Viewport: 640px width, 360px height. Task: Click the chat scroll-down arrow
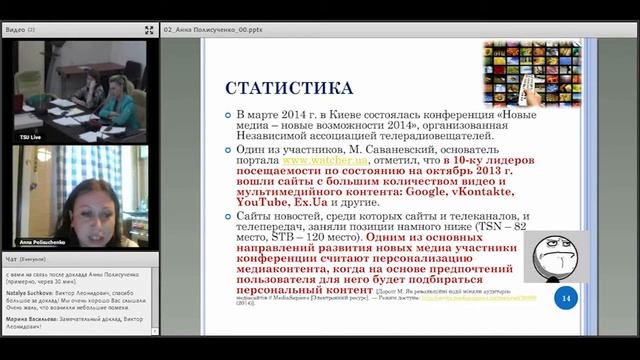pyautogui.click(x=155, y=331)
